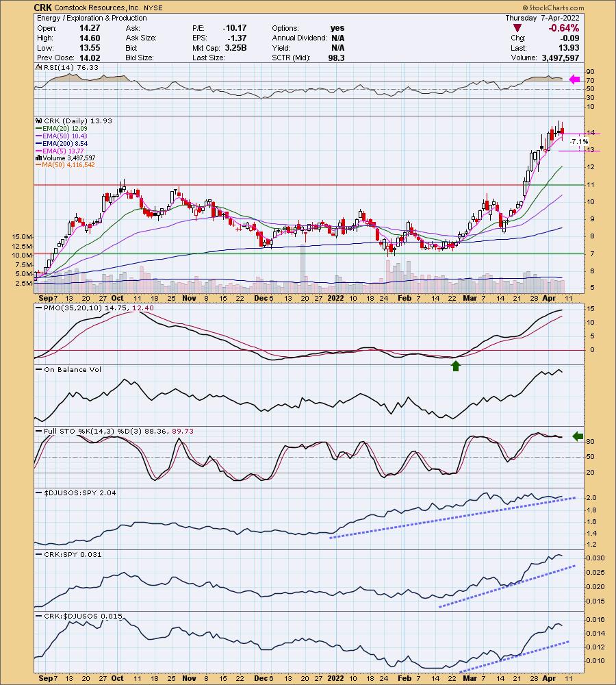Click the Prev Close value 14.02

[90, 58]
